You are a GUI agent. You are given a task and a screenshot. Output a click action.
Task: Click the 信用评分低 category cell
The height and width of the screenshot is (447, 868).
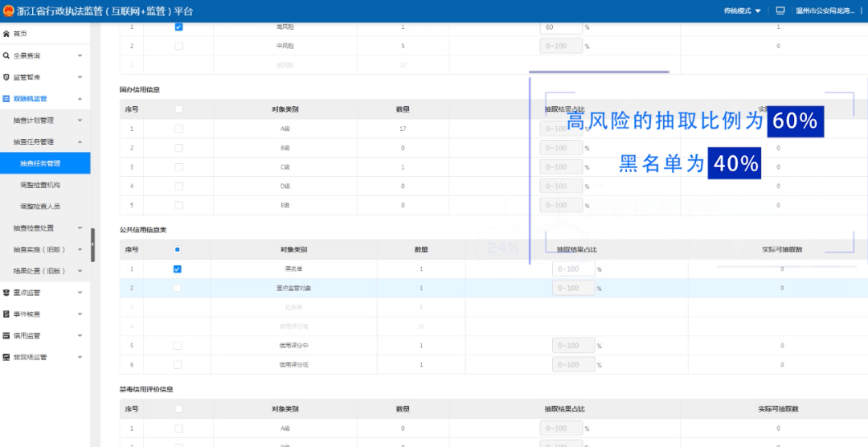point(293,364)
